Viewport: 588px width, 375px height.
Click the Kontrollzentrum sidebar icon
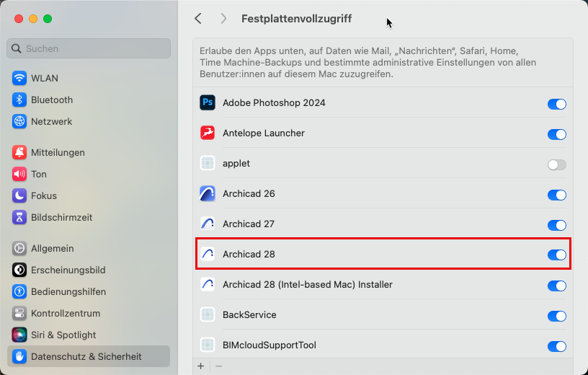19,314
